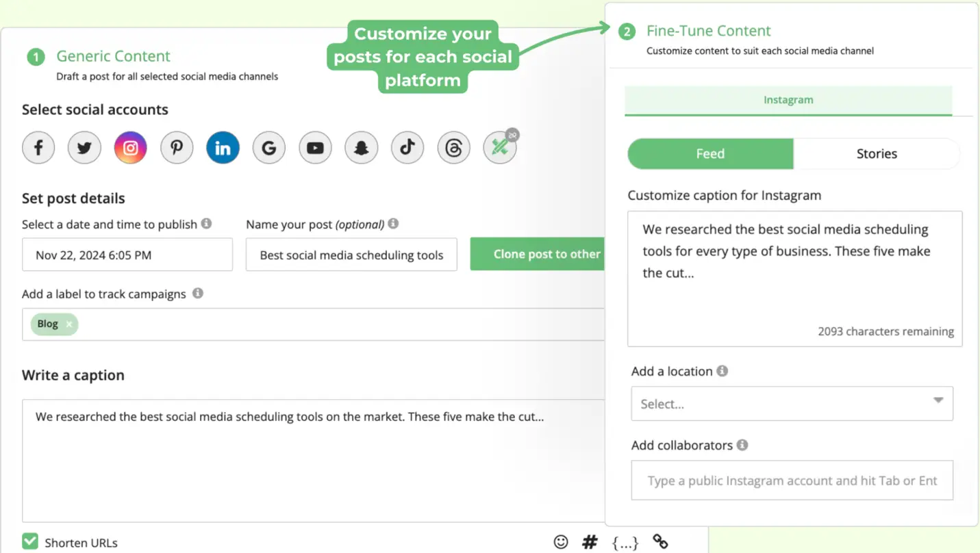980x553 pixels.
Task: Select the Threads account icon
Action: pyautogui.click(x=453, y=147)
